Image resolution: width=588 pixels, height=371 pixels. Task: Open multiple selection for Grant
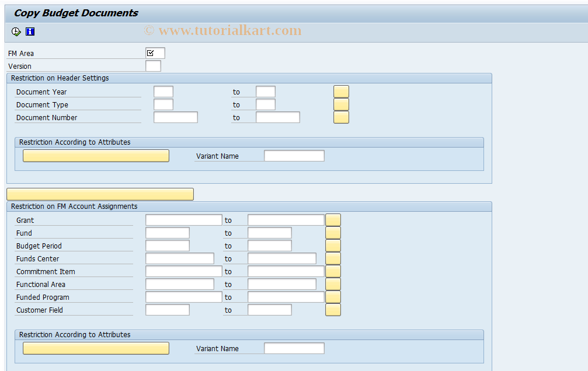tap(333, 220)
